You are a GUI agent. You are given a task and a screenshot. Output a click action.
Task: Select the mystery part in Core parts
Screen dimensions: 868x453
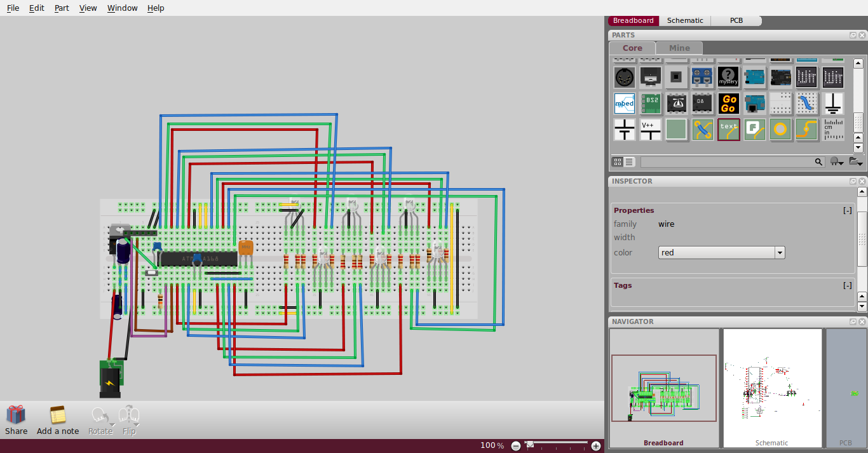[x=728, y=77]
